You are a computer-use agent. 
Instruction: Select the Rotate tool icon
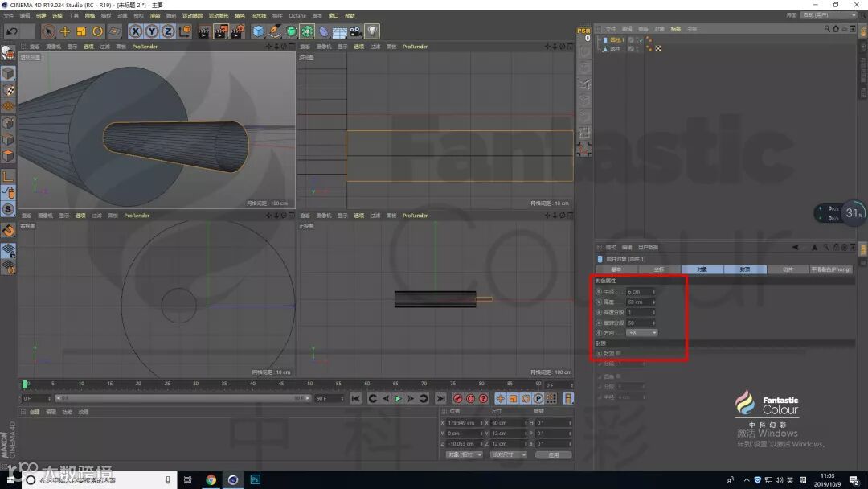(97, 31)
